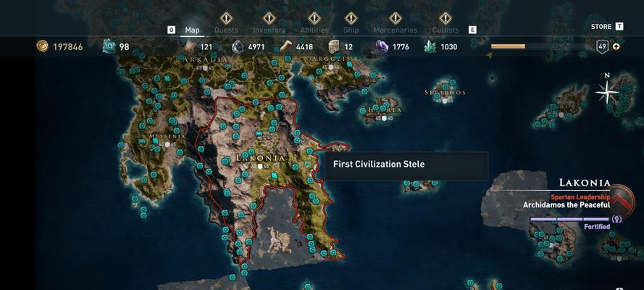
Task: Open the Abilities tab
Action: 314,30
